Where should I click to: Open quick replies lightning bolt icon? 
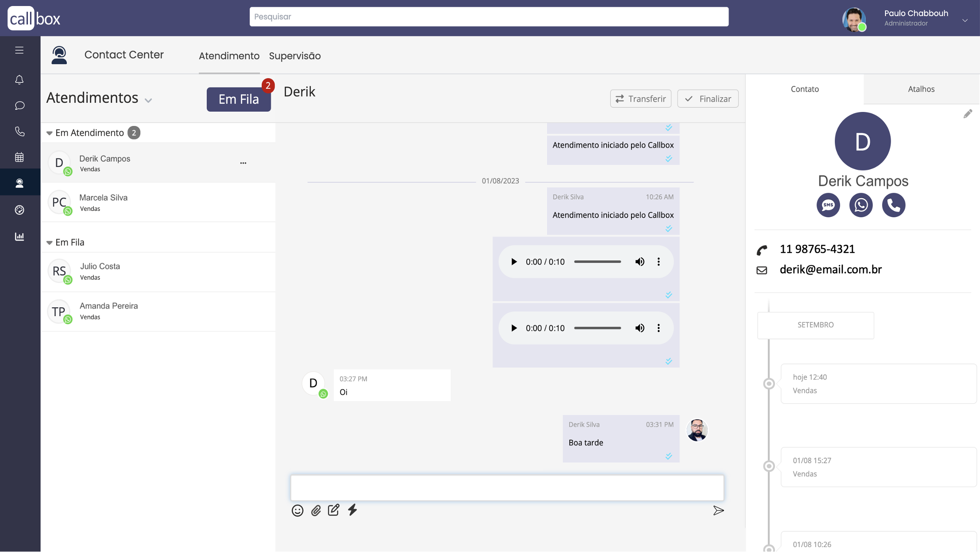click(x=352, y=510)
